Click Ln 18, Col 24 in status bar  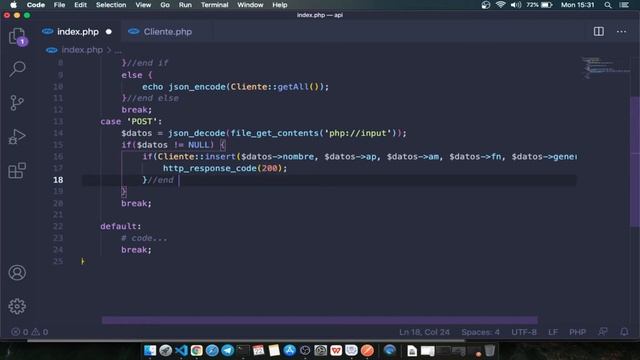[424, 332]
